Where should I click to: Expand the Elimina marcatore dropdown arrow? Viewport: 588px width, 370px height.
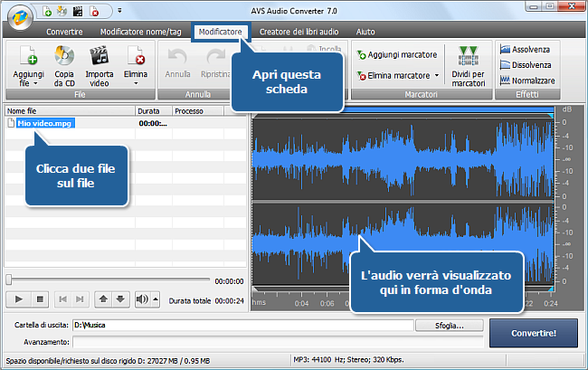click(x=438, y=75)
